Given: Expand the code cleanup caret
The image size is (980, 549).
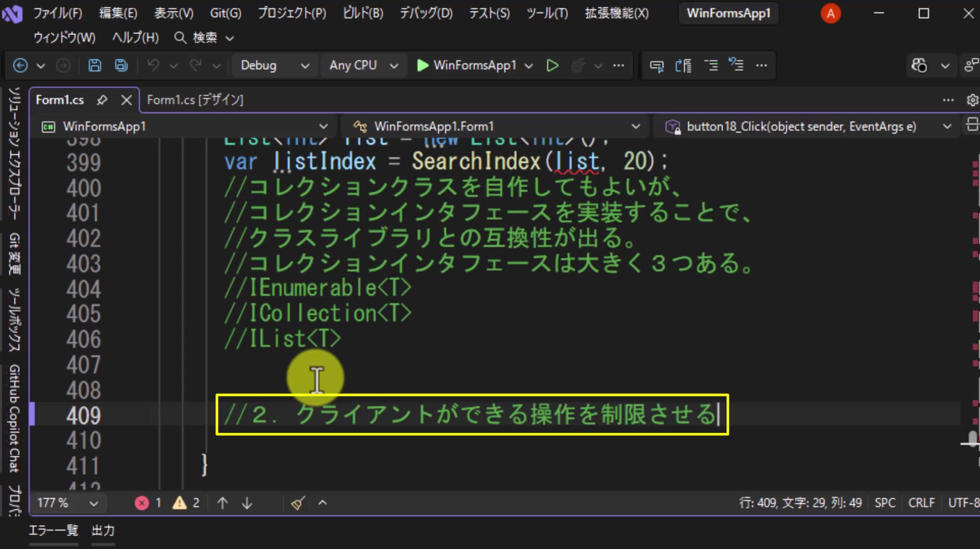Looking at the screenshot, I should (323, 503).
